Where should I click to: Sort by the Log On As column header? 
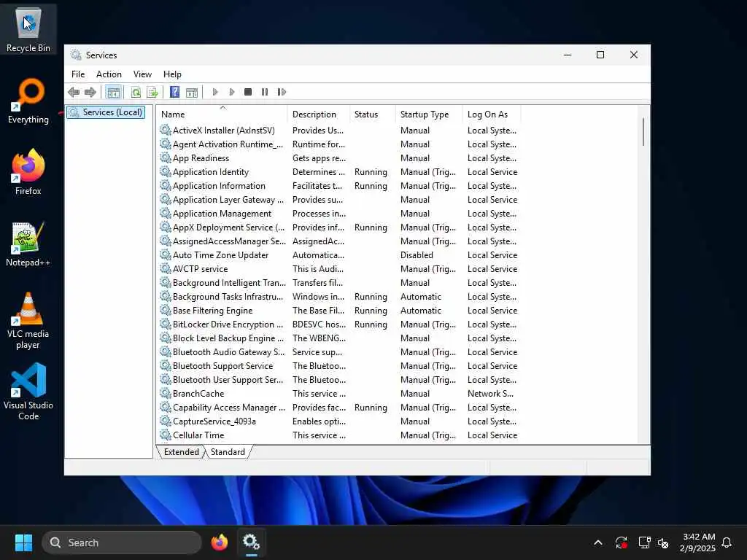click(491, 114)
